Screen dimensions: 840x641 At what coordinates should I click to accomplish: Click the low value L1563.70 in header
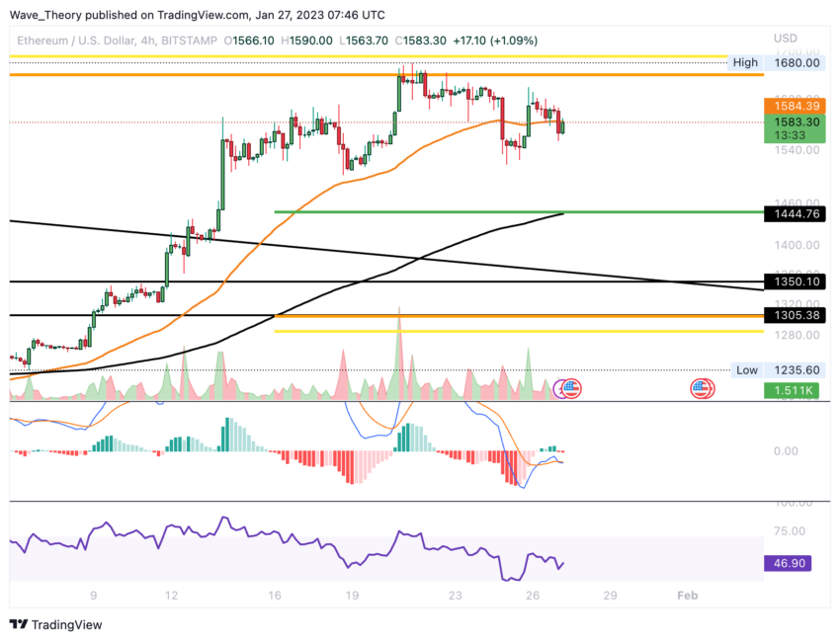pos(364,40)
